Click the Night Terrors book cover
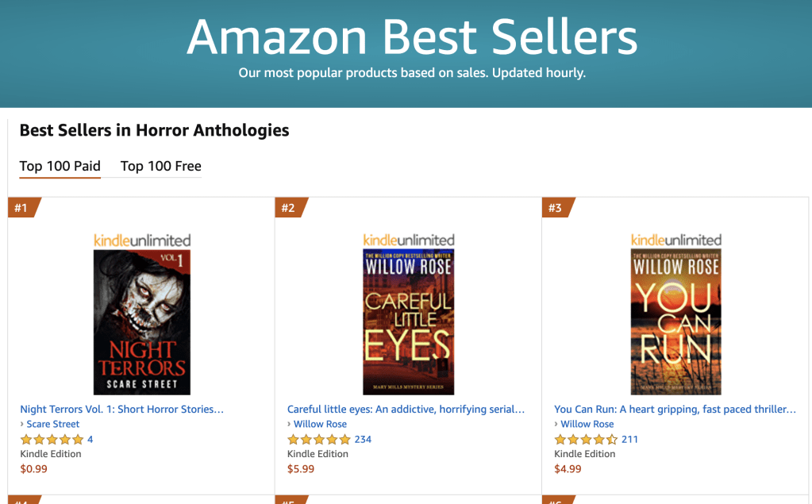Viewport: 812px width, 504px height. tap(142, 322)
